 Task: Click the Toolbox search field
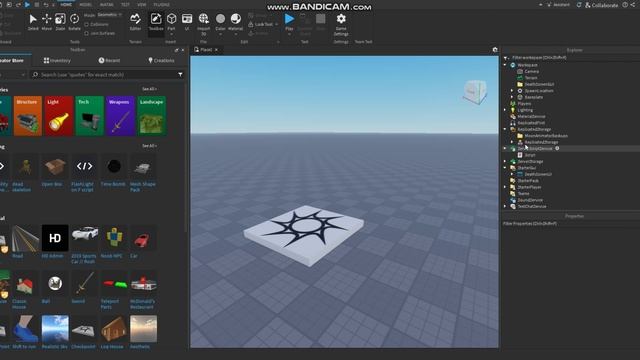(x=108, y=75)
